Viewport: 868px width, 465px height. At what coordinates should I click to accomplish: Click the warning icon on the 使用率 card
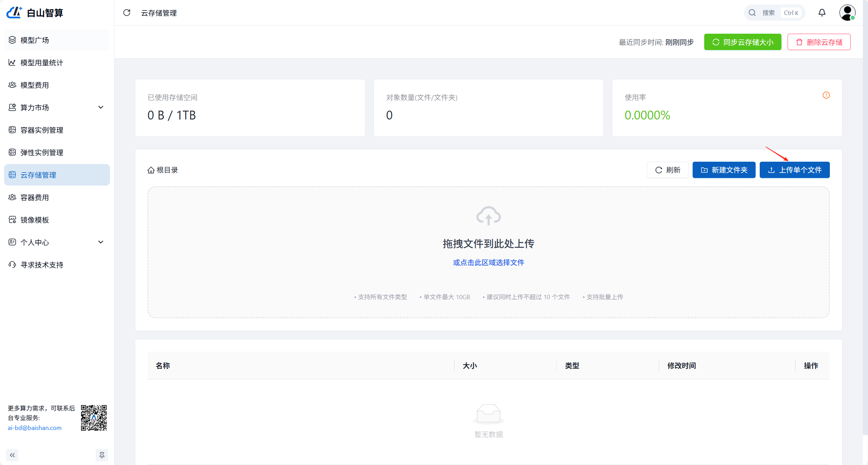coord(826,96)
